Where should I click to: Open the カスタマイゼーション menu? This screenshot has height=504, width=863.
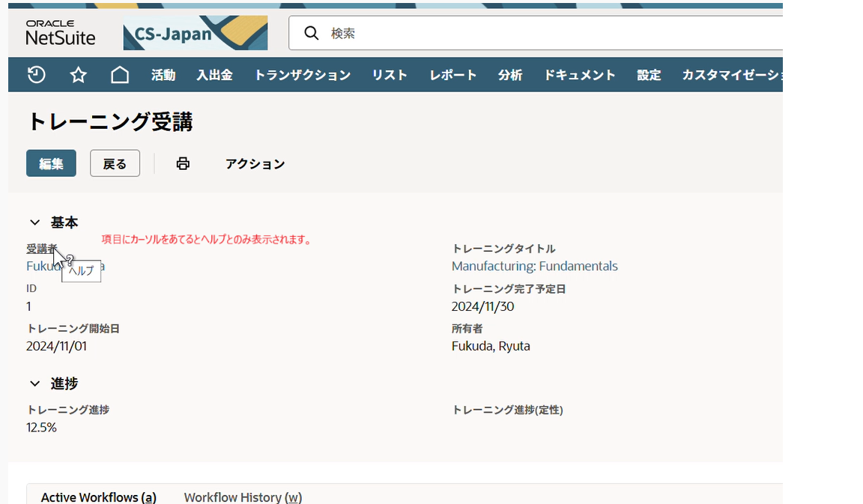[x=732, y=75]
